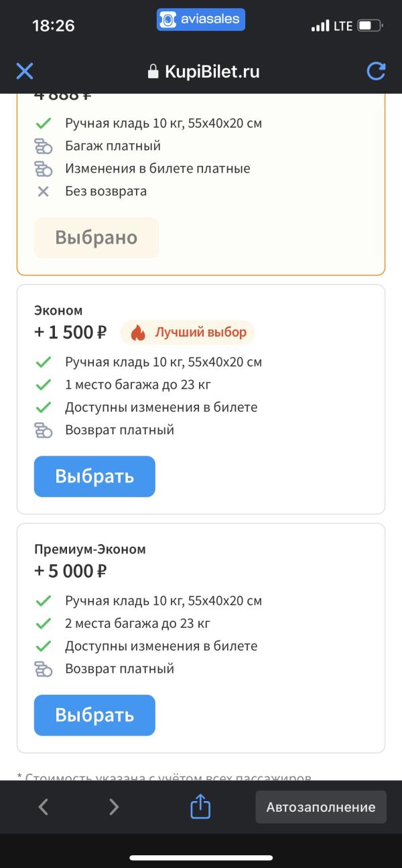Choose the Премиум-Эконом fare with Выбрать
This screenshot has width=402, height=868.
point(94,715)
